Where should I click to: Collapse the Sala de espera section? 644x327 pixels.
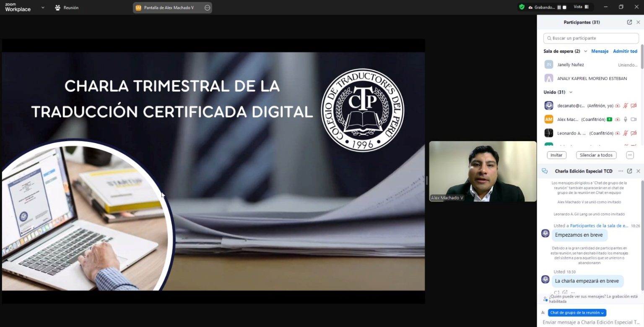coord(586,51)
